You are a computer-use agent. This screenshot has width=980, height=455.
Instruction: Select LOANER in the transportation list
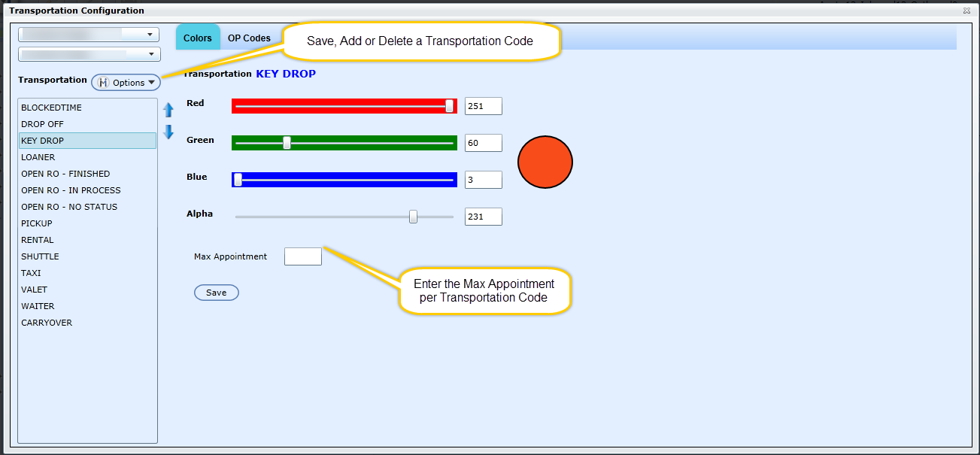[x=38, y=157]
